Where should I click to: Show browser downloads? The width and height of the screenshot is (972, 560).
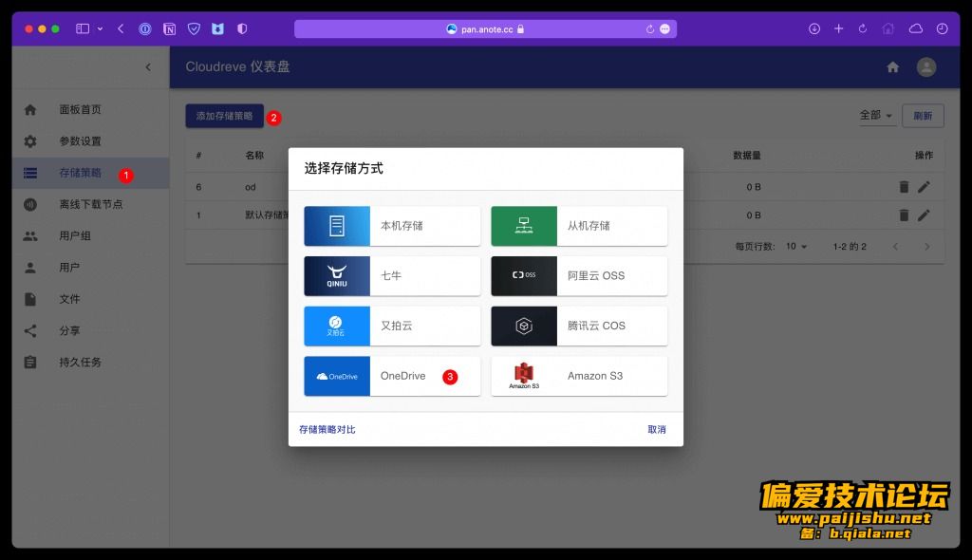click(814, 28)
